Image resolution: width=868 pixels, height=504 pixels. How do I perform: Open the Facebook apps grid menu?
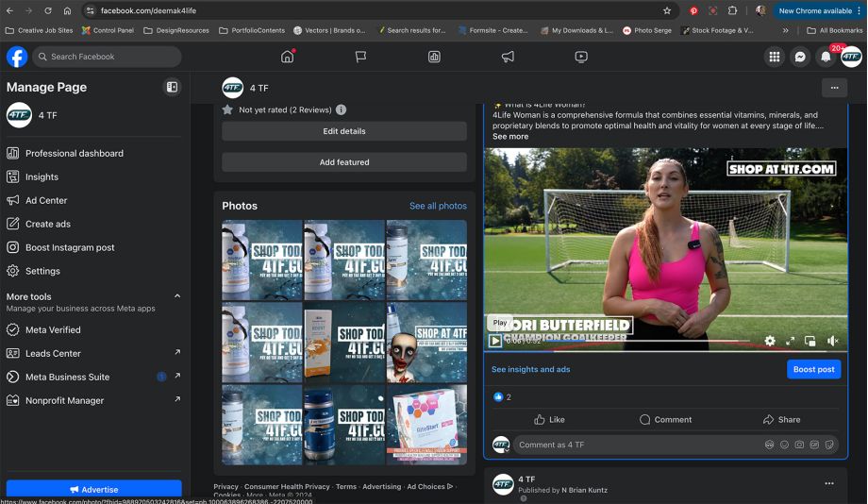[775, 57]
